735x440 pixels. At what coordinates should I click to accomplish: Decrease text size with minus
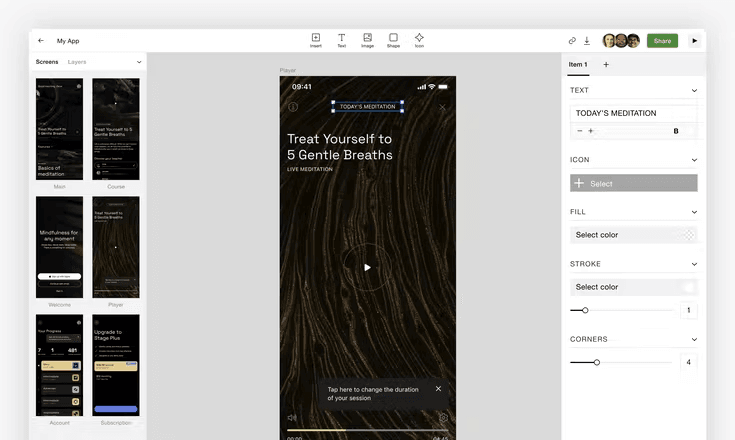point(580,131)
